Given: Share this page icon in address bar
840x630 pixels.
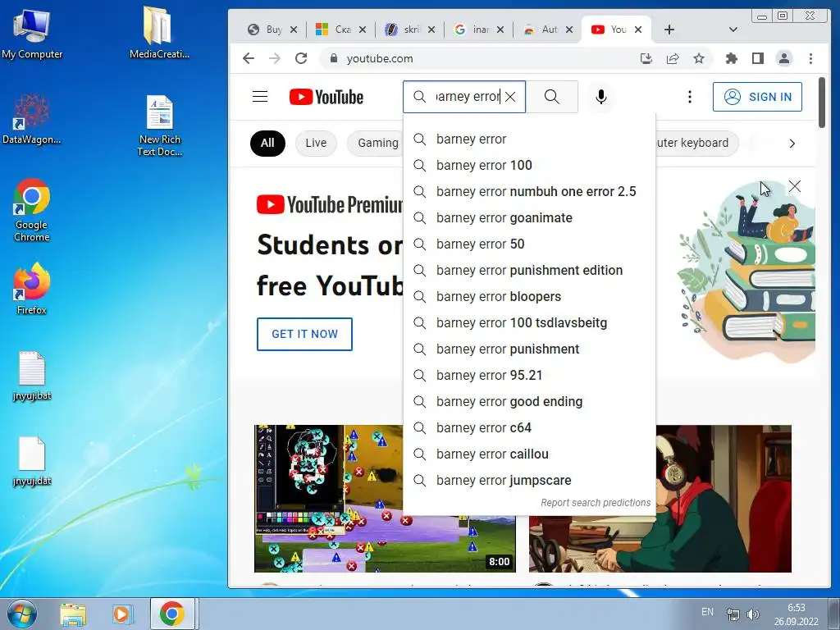Looking at the screenshot, I should coord(673,58).
